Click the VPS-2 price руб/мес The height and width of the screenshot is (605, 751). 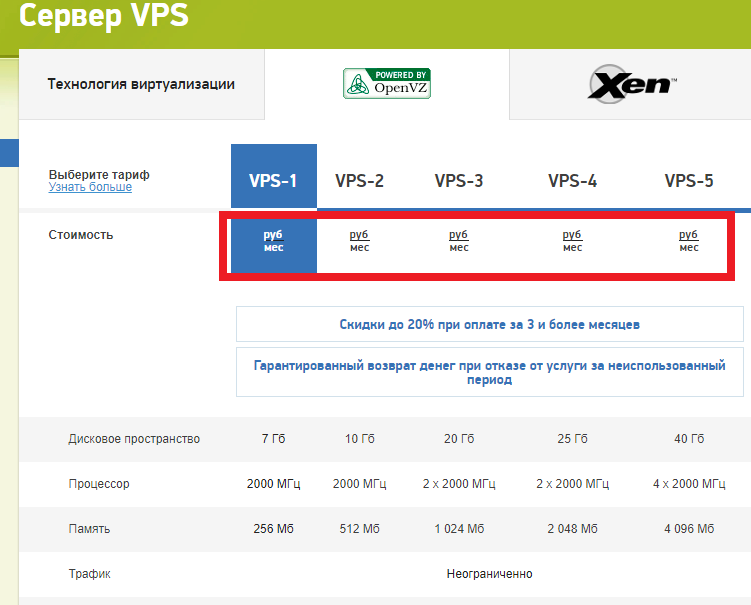(x=359, y=241)
